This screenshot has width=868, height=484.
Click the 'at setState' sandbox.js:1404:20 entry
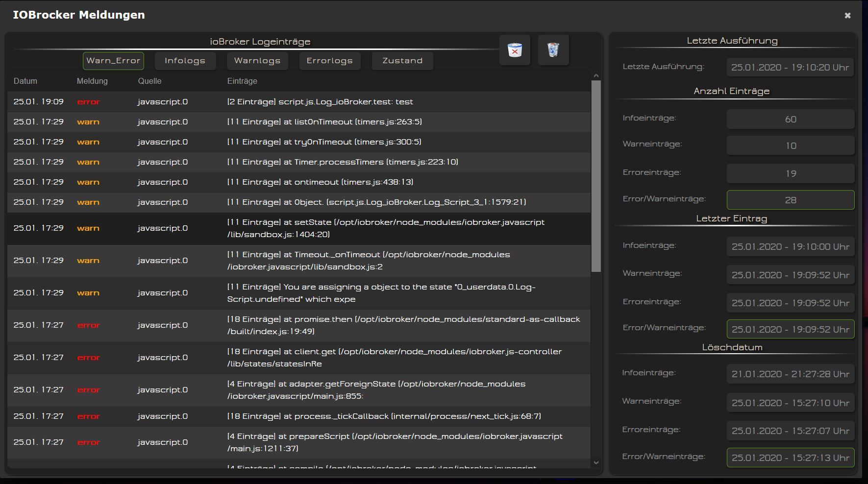(x=299, y=228)
